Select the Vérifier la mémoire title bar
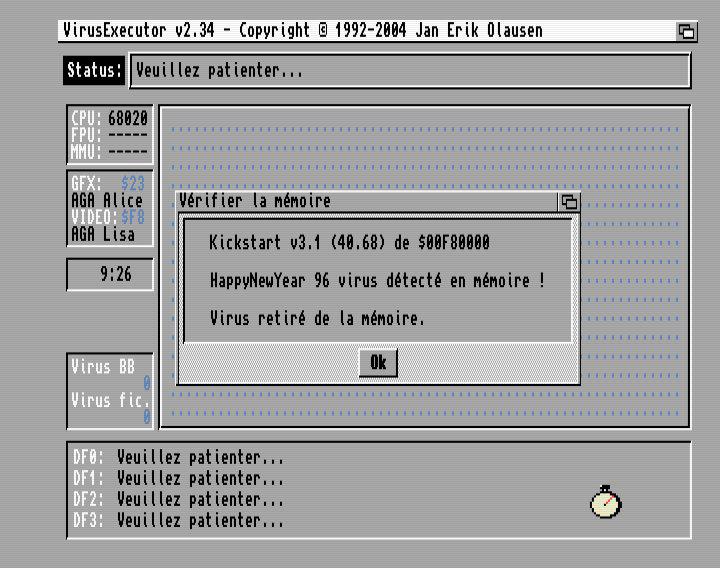Image resolution: width=720 pixels, height=568 pixels. coord(367,202)
